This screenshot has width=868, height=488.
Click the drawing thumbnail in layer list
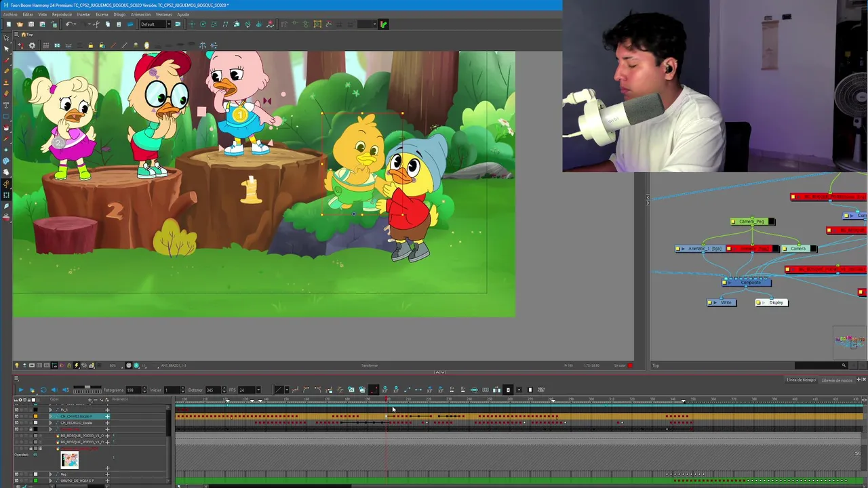tap(69, 460)
